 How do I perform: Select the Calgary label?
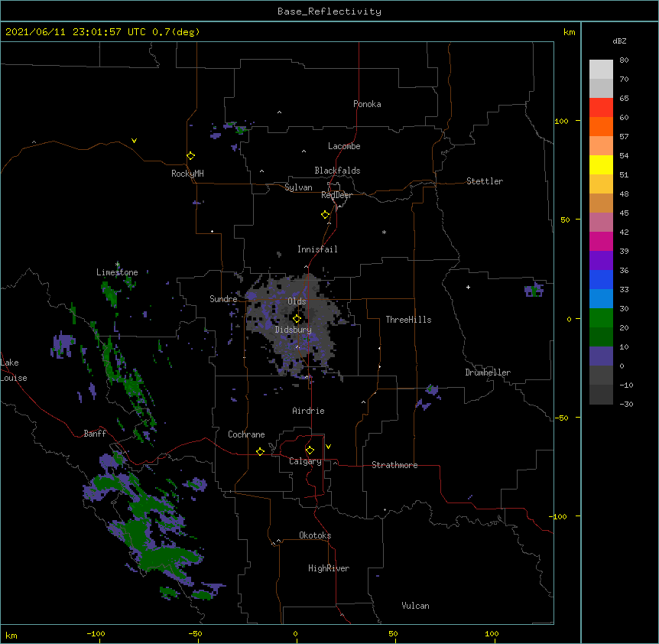[306, 461]
